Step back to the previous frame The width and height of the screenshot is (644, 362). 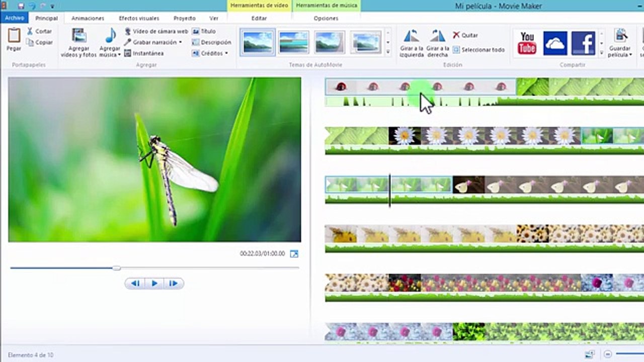coord(135,284)
